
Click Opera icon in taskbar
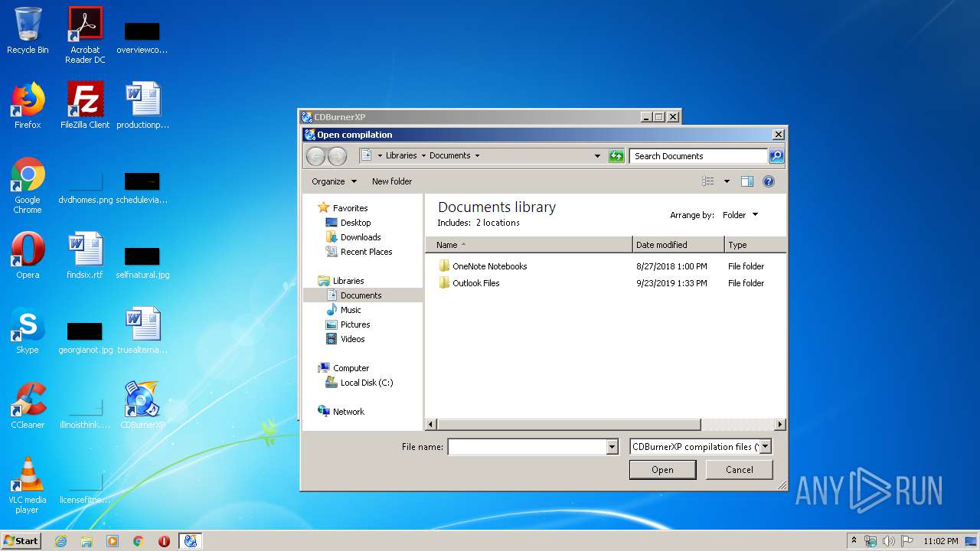tap(164, 541)
